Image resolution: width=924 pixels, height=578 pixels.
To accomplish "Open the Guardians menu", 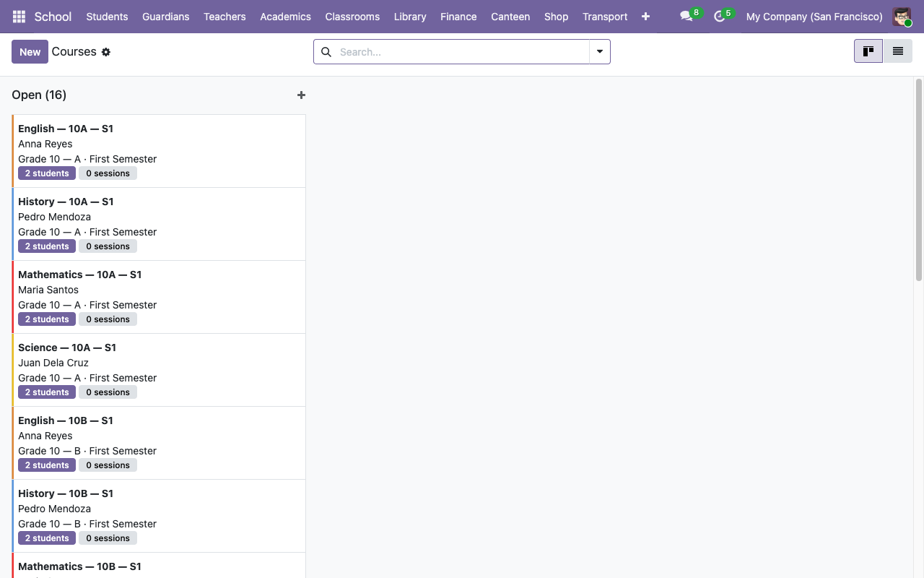I will tap(166, 17).
